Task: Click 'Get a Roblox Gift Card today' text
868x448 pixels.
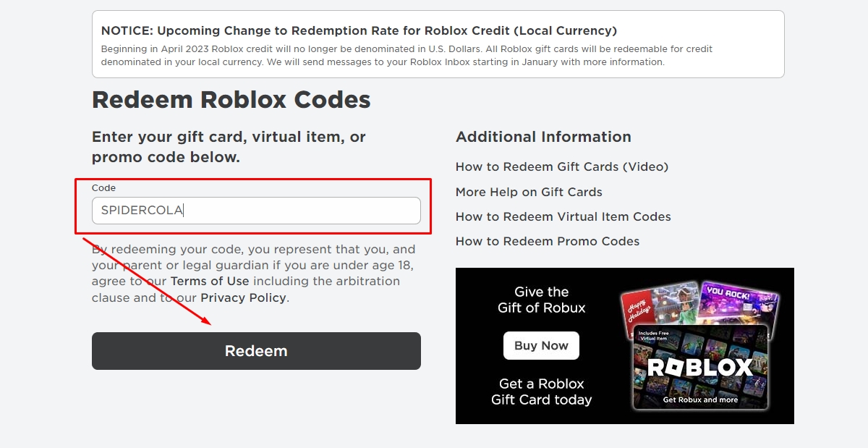Action: coord(541,392)
